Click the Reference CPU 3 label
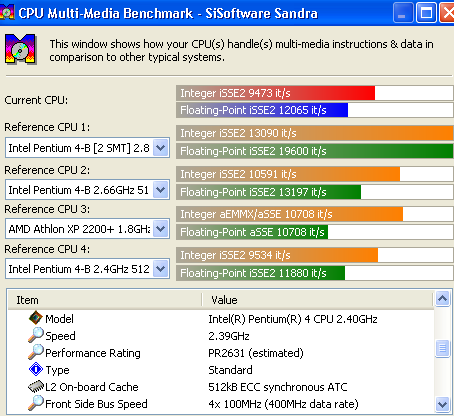The image size is (454, 416). coord(47,209)
